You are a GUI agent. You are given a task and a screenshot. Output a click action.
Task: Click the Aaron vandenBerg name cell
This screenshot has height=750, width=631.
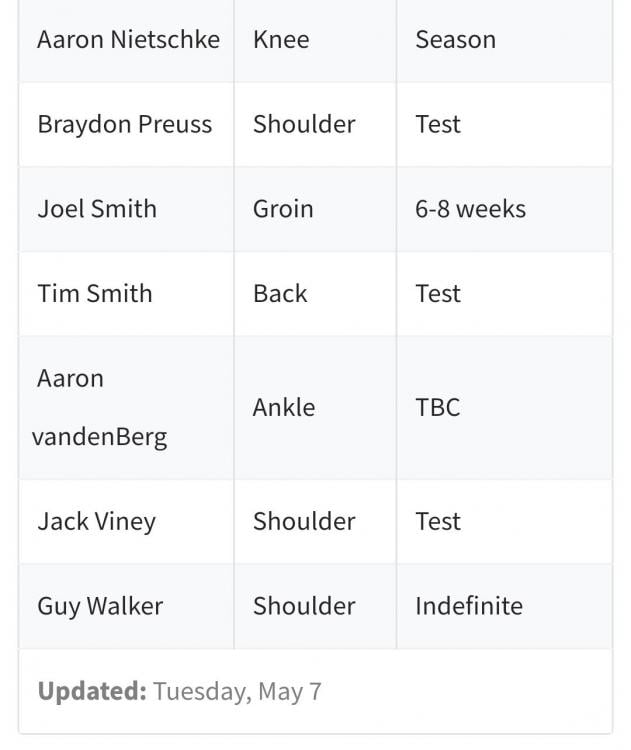102,407
